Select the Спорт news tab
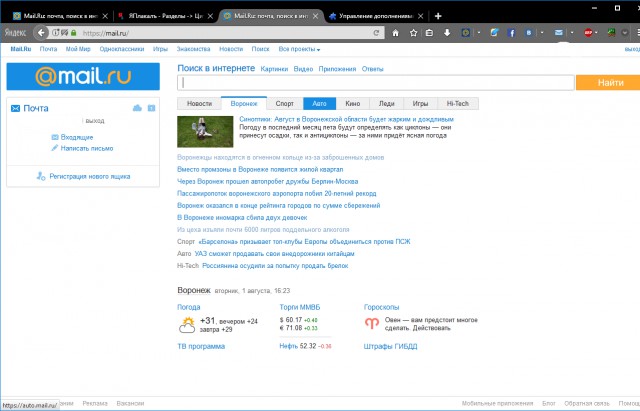Screen dimensions: 640x411 click(x=284, y=104)
